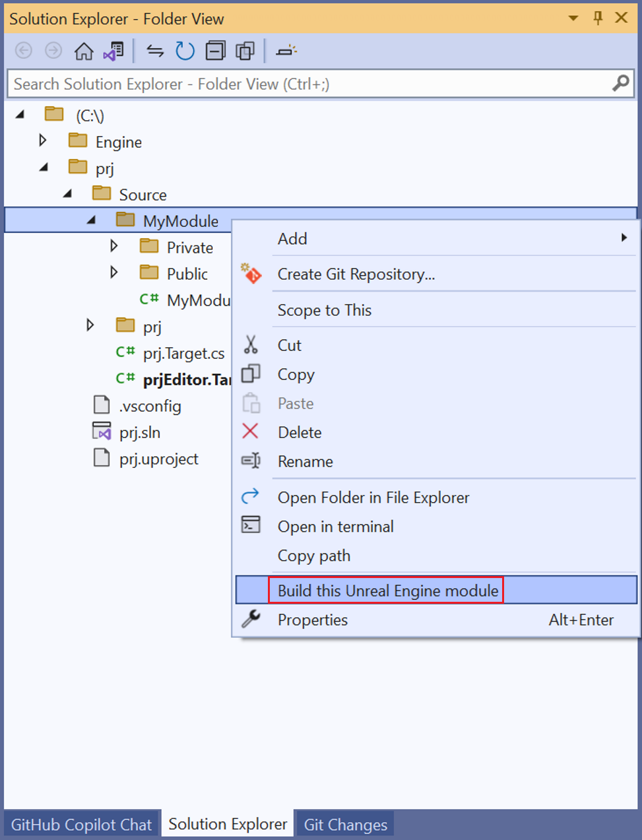Choose Build this Unreal Engine module
642x840 pixels.
387,591
